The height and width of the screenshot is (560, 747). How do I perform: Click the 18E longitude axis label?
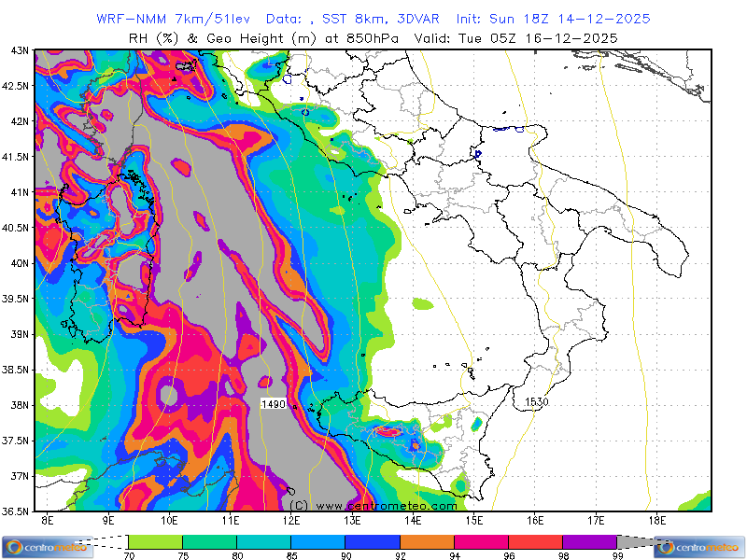[x=656, y=520]
